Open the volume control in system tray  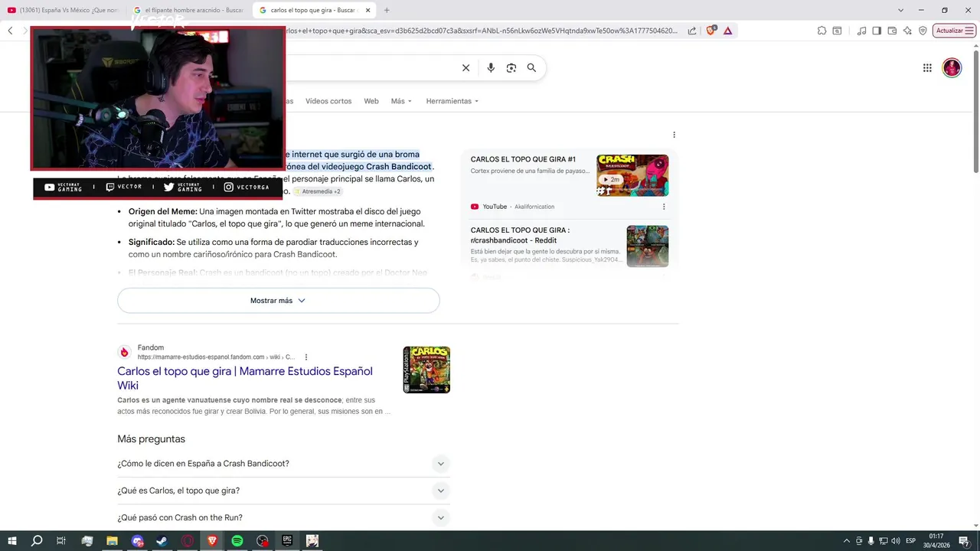(896, 541)
